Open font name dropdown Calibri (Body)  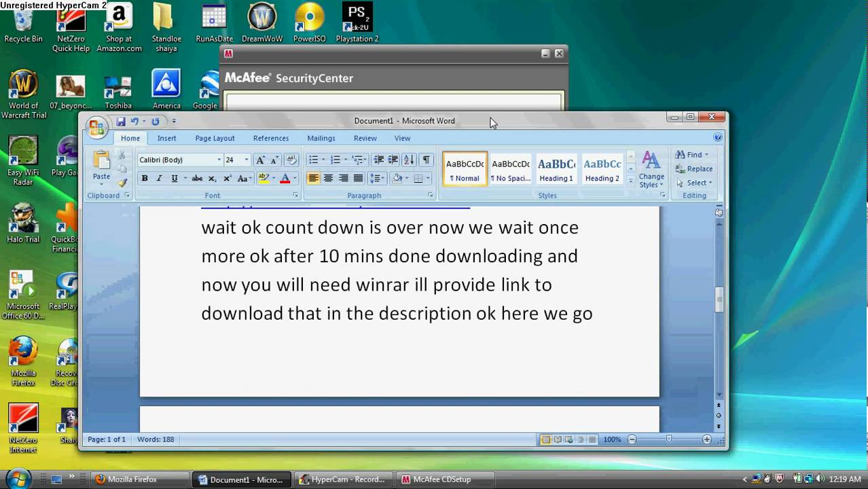point(219,160)
